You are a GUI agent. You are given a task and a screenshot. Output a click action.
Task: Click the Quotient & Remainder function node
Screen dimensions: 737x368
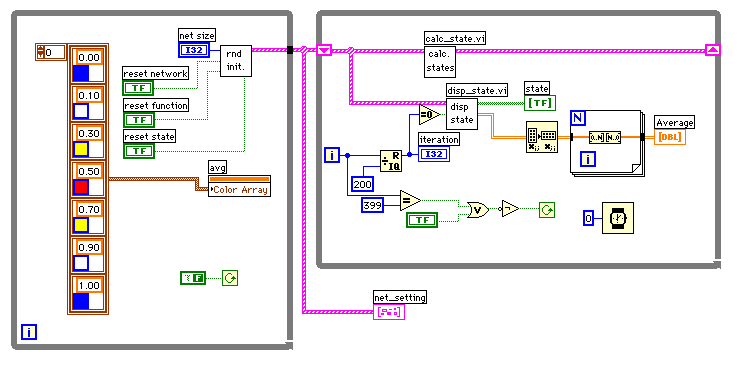[391, 161]
